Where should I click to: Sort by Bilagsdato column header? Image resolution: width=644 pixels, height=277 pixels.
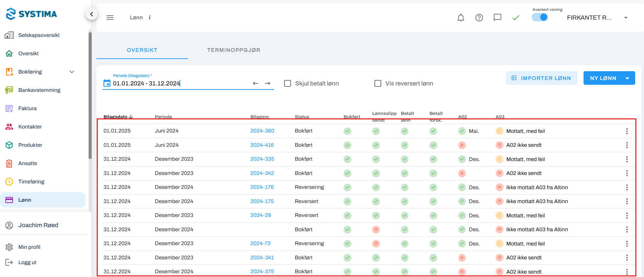[118, 117]
